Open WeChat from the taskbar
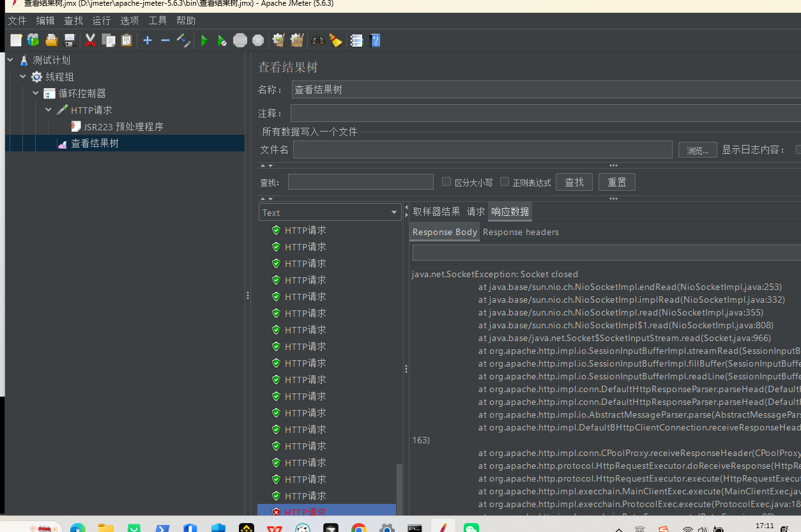The image size is (801, 532). click(x=471, y=529)
